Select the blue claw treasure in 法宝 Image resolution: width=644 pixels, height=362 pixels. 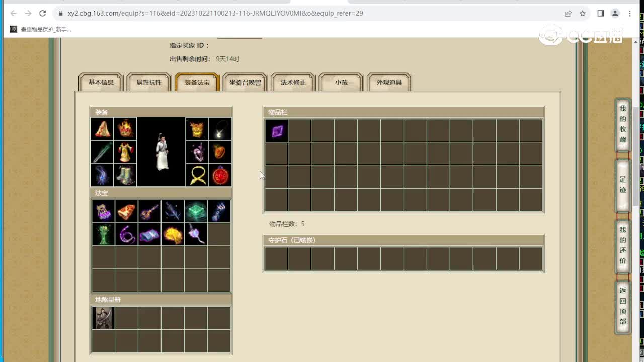[219, 211]
